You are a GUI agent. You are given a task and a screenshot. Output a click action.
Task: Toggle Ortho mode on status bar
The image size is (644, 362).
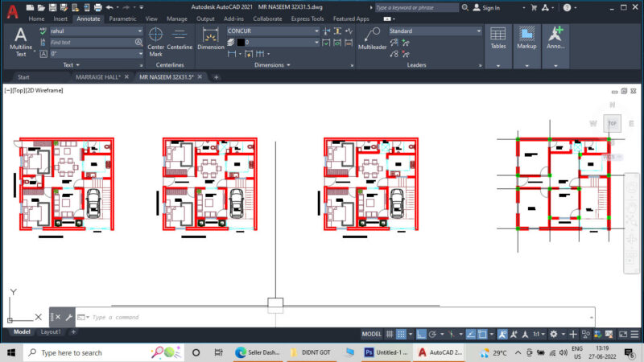pyautogui.click(x=421, y=334)
